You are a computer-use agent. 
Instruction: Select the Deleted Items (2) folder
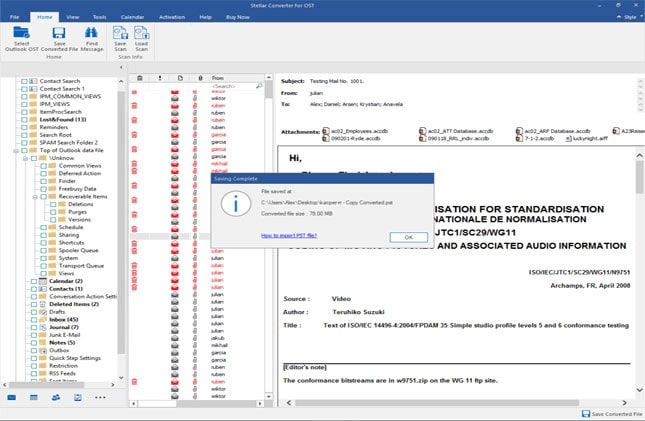coord(74,304)
